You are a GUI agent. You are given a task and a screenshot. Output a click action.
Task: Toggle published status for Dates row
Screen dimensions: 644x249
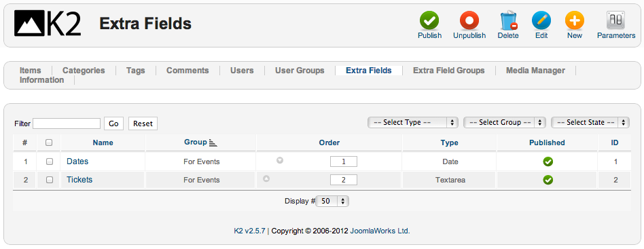pyautogui.click(x=548, y=161)
